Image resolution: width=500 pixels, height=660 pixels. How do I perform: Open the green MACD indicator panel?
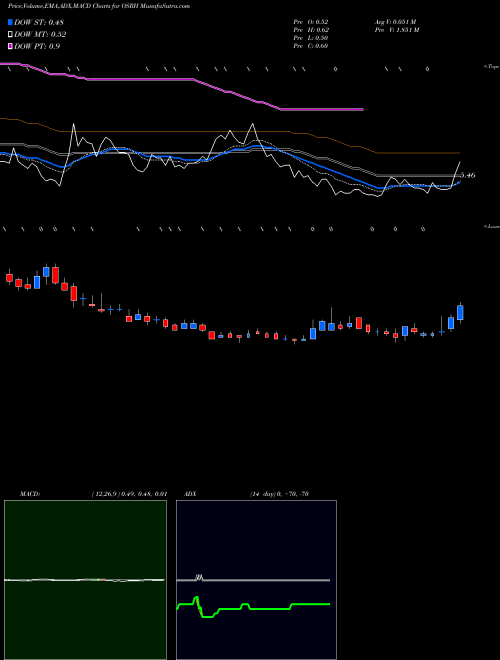[x=85, y=580]
